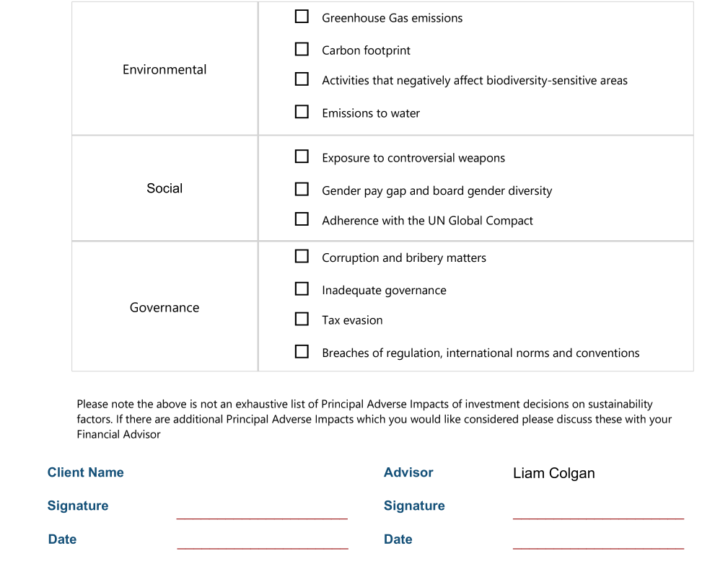
Task: Select Adherence with the UN Global Compact
Action: [x=302, y=219]
